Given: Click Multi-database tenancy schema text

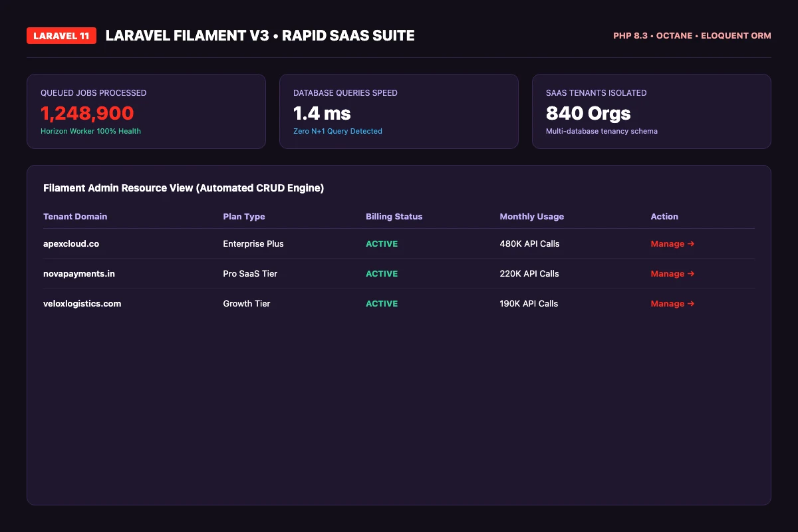Looking at the screenshot, I should [602, 131].
